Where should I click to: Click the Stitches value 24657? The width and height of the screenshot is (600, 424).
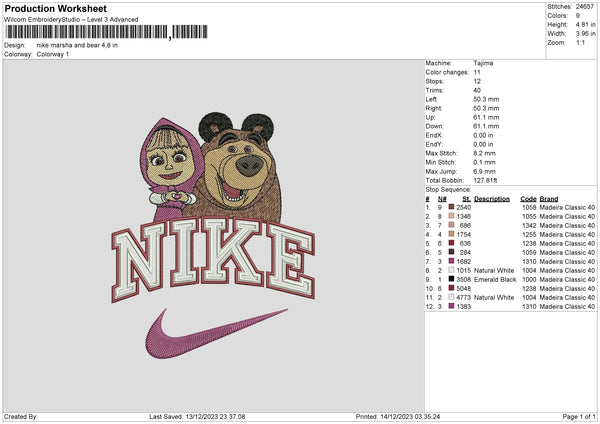585,7
